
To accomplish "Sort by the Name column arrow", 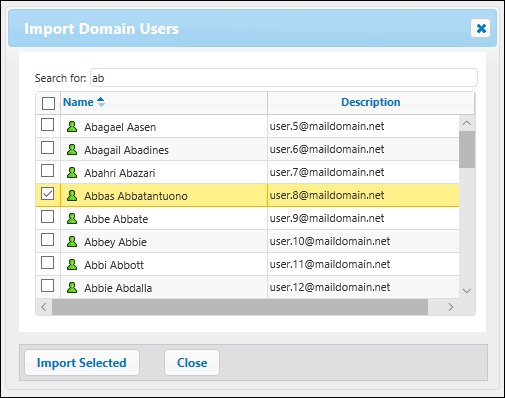I will [101, 102].
